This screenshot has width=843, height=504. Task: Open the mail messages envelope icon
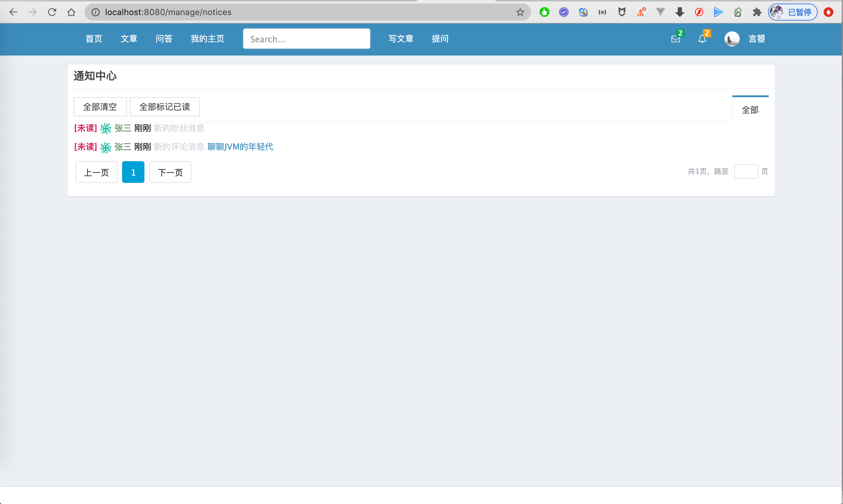tap(675, 39)
